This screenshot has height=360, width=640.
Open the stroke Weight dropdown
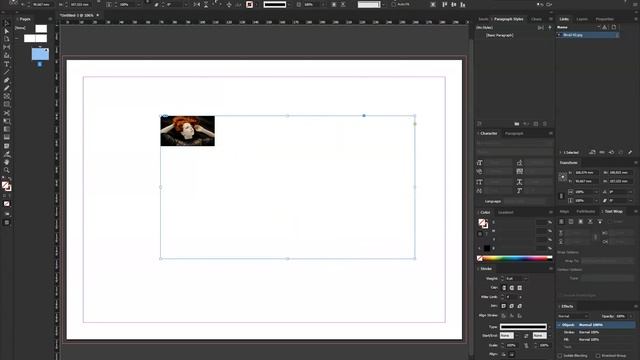[x=525, y=278]
